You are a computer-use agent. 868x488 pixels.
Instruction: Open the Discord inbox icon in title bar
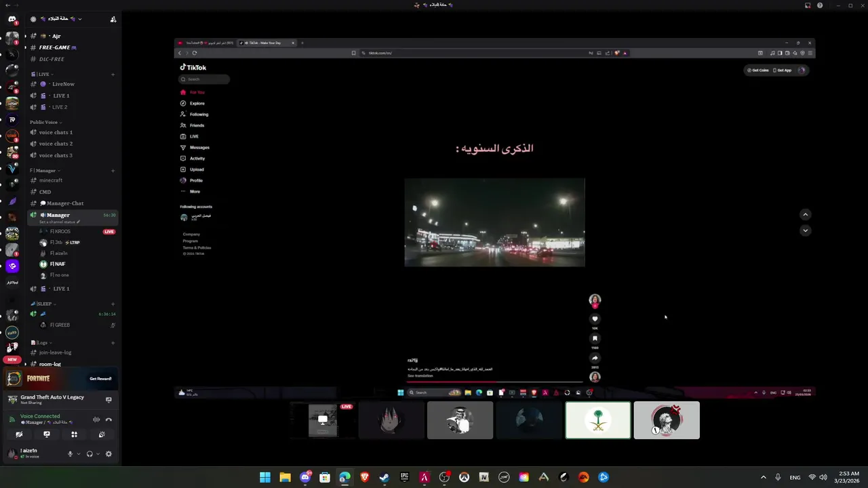808,5
